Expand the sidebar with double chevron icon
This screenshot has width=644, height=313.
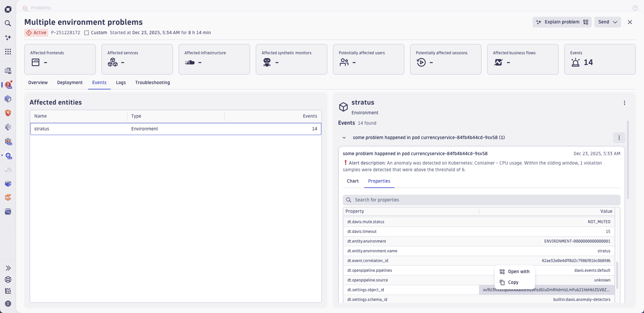point(8,268)
